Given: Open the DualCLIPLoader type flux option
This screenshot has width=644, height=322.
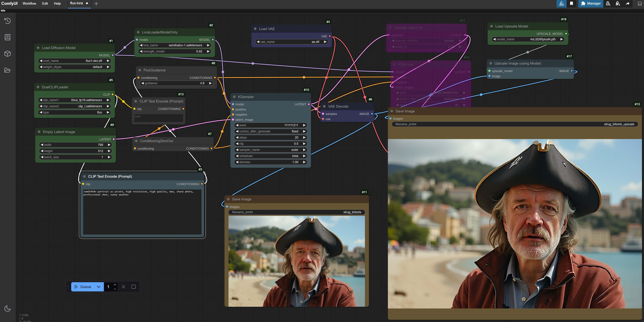Looking at the screenshot, I should [x=74, y=113].
